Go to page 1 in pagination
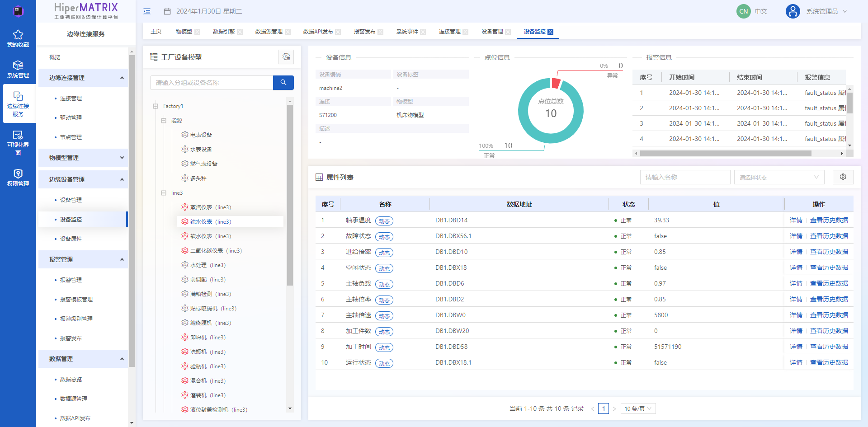The width and height of the screenshot is (868, 427). click(x=604, y=408)
